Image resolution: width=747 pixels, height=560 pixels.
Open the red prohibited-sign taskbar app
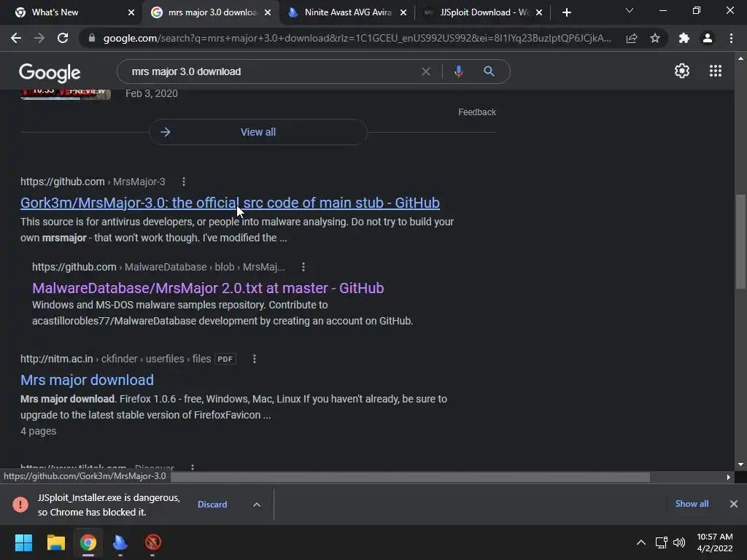coord(152,542)
